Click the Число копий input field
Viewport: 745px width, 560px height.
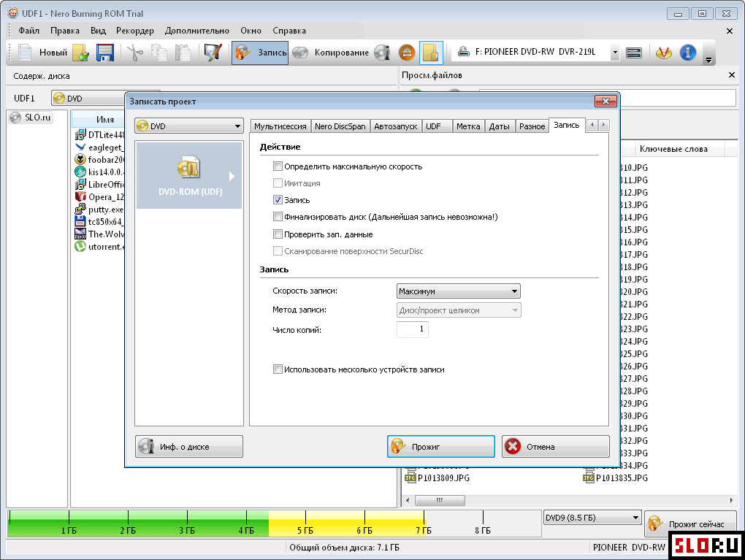(413, 329)
